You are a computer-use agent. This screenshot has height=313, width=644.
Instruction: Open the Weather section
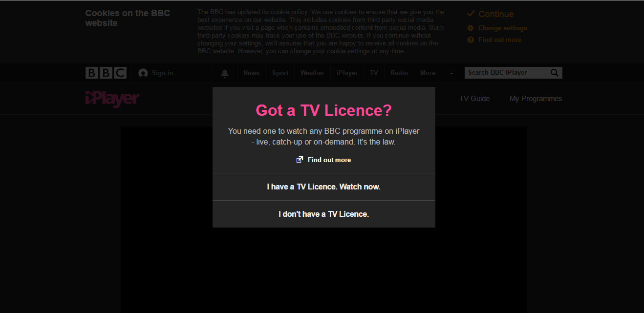coord(312,73)
